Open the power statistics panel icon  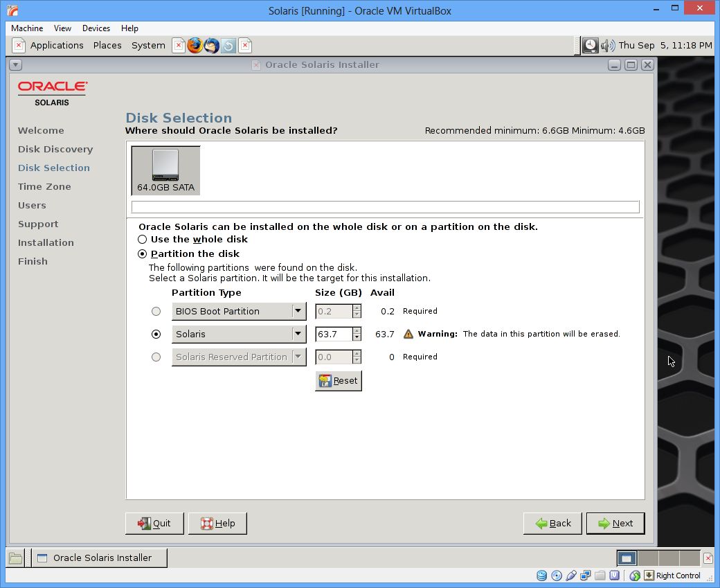pyautogui.click(x=590, y=46)
